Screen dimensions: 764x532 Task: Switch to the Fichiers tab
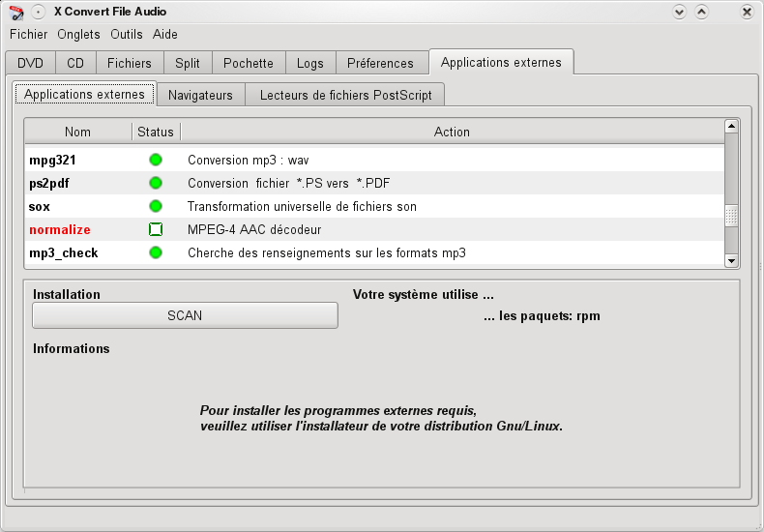[130, 63]
